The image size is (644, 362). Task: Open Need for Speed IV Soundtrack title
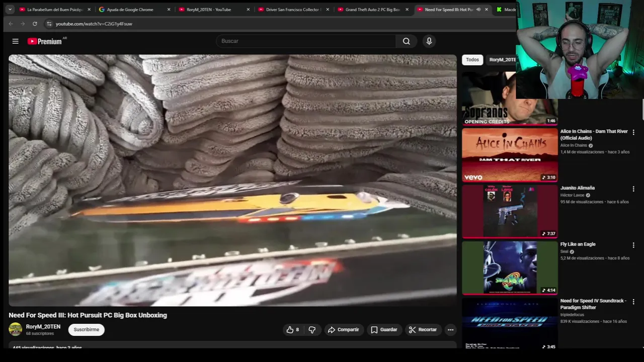pos(594,304)
